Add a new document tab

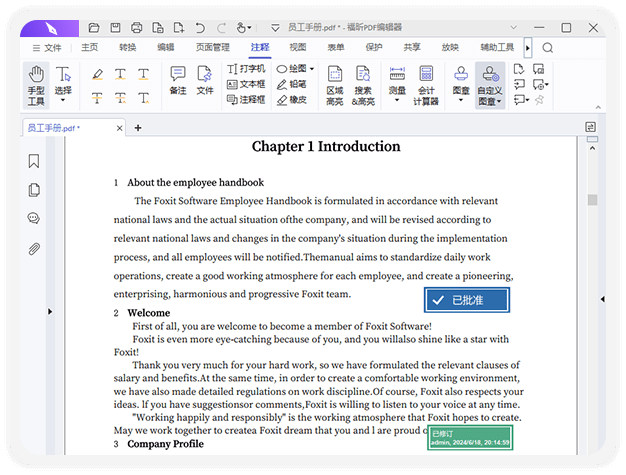pos(138,128)
